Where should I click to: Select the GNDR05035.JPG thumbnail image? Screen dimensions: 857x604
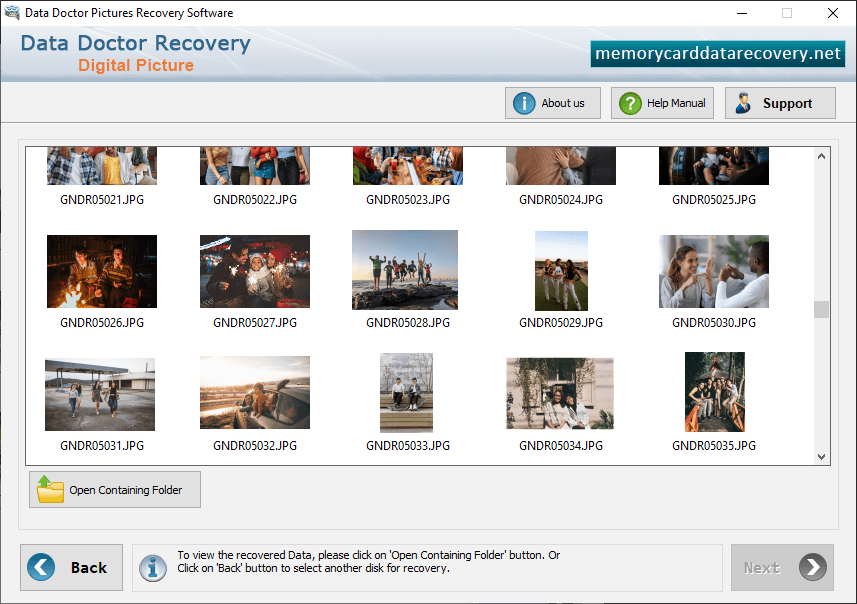coord(715,392)
